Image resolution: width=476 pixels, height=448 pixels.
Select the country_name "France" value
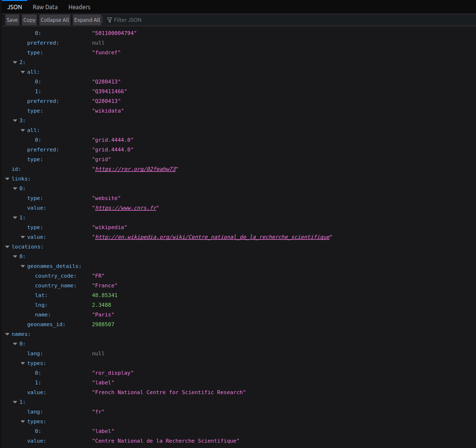[105, 285]
